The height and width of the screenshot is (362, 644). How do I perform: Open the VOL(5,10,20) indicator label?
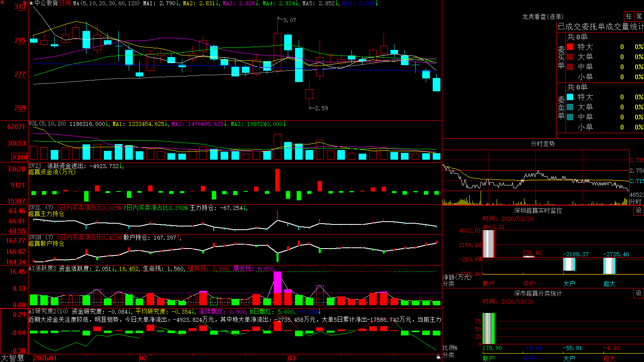pyautogui.click(x=47, y=124)
